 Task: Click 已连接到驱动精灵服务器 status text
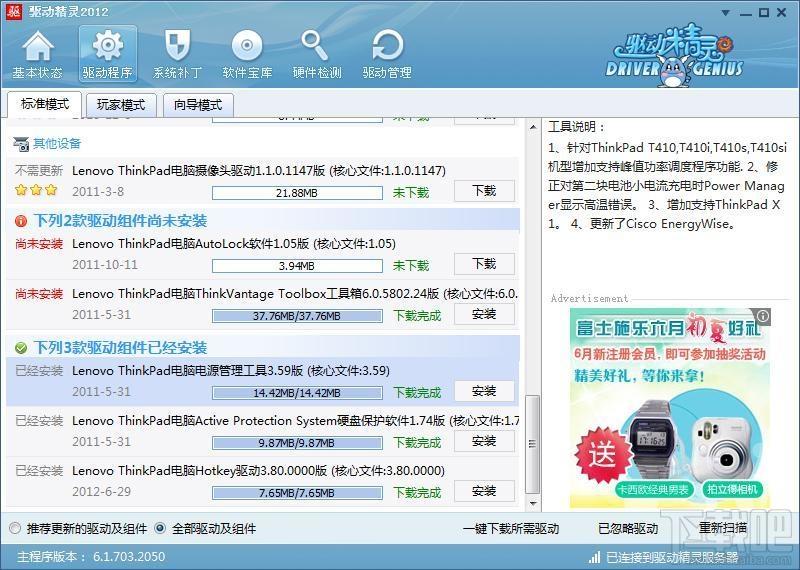(x=672, y=557)
